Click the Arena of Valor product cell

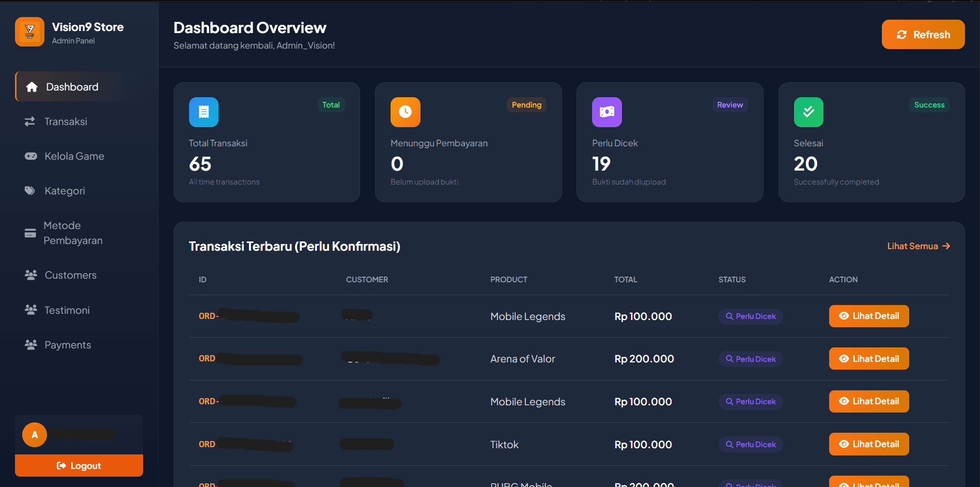click(x=523, y=359)
